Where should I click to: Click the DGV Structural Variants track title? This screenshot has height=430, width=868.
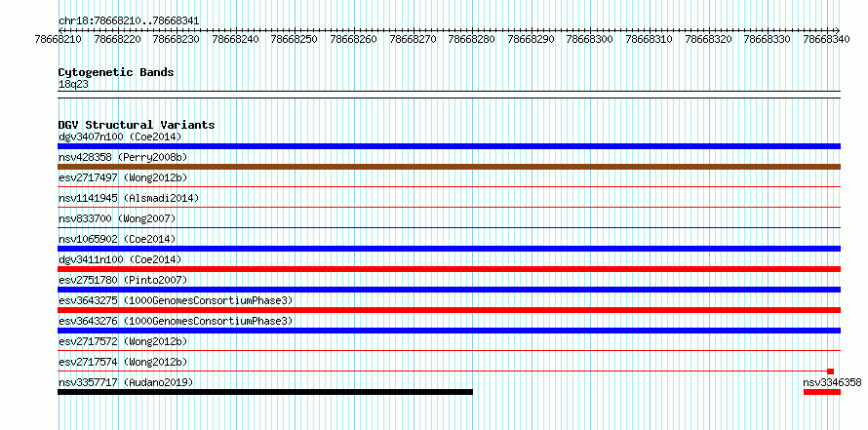[x=137, y=125]
